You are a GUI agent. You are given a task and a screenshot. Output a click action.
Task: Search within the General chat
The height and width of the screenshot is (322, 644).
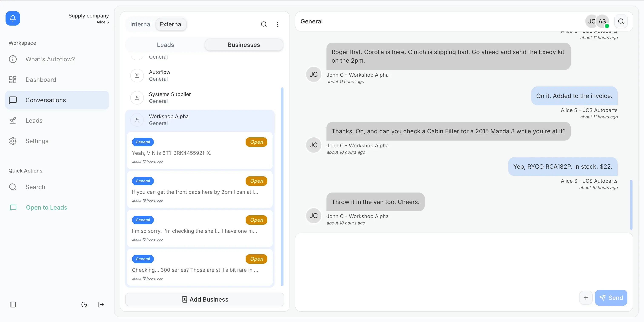tap(621, 22)
